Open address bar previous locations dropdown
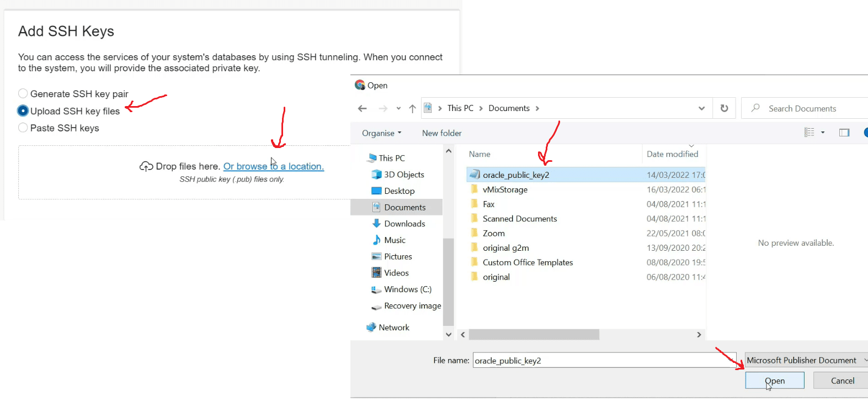 (x=701, y=108)
